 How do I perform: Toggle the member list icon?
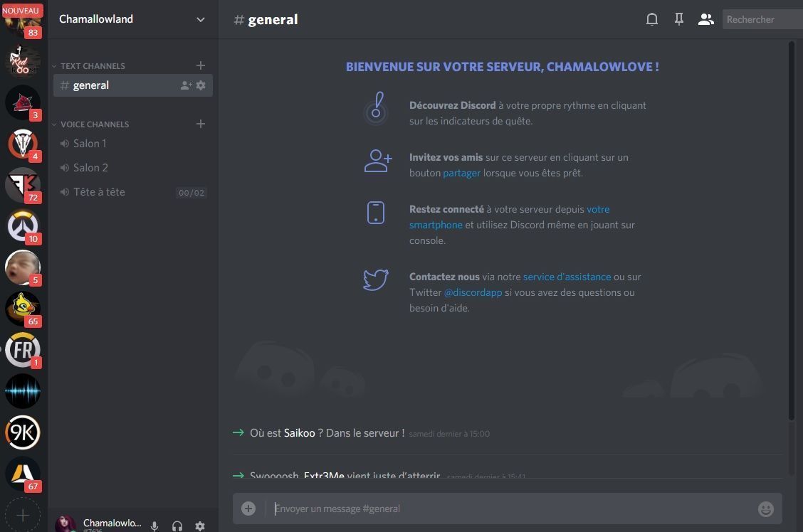pos(705,19)
